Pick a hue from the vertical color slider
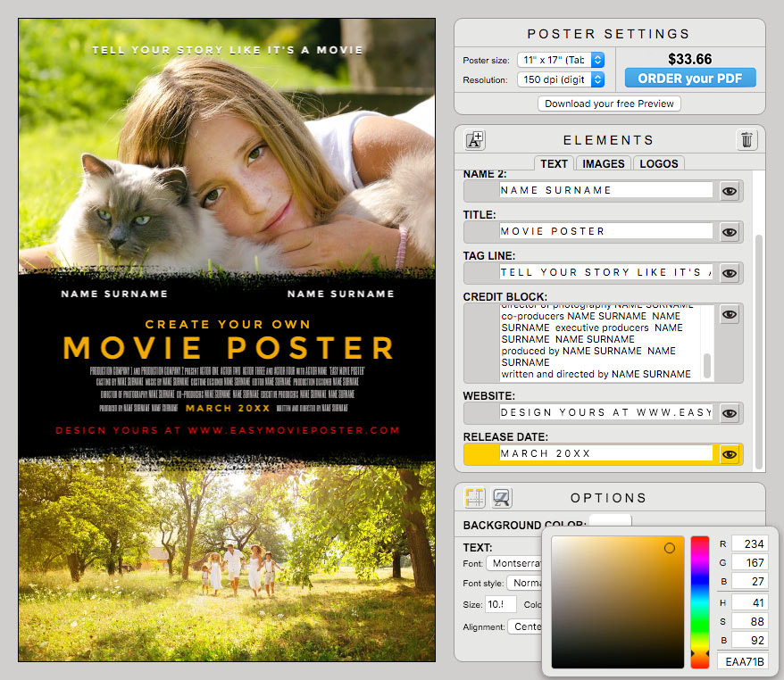784x680 pixels. coord(699,598)
